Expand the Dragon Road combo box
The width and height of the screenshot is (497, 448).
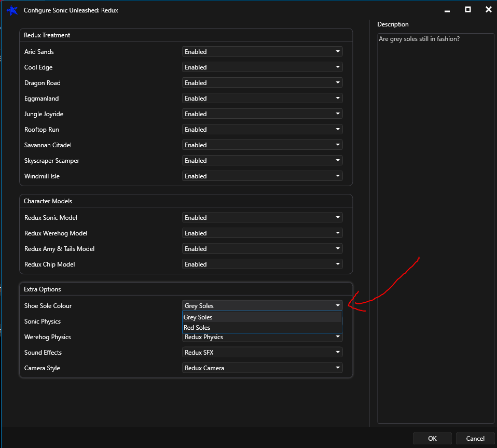[262, 82]
